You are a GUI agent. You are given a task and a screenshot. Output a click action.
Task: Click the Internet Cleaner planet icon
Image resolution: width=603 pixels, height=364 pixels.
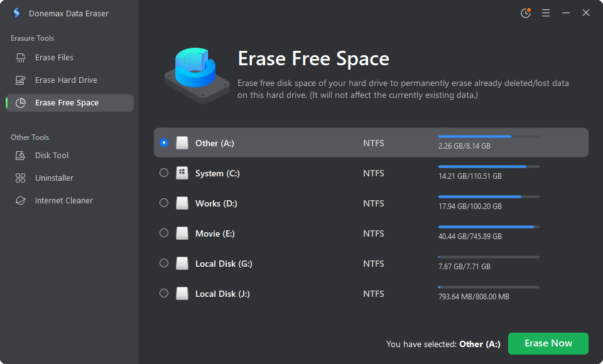click(20, 201)
